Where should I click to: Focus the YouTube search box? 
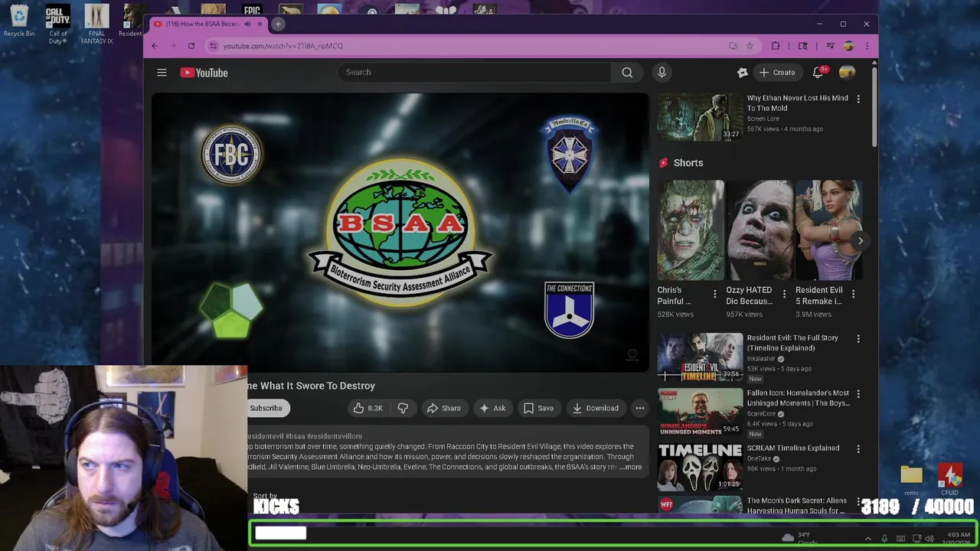(x=475, y=72)
